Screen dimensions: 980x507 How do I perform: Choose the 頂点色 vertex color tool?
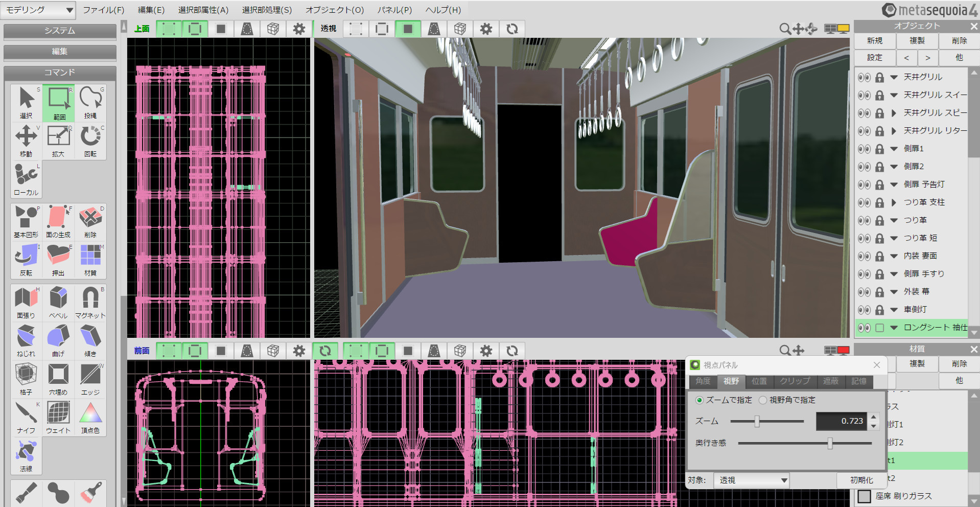pos(90,418)
